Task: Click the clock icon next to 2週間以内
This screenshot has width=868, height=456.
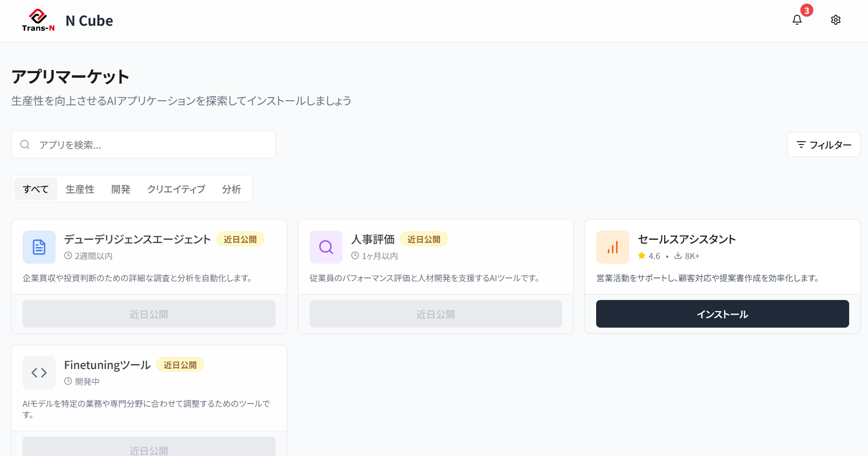Action: tap(68, 255)
